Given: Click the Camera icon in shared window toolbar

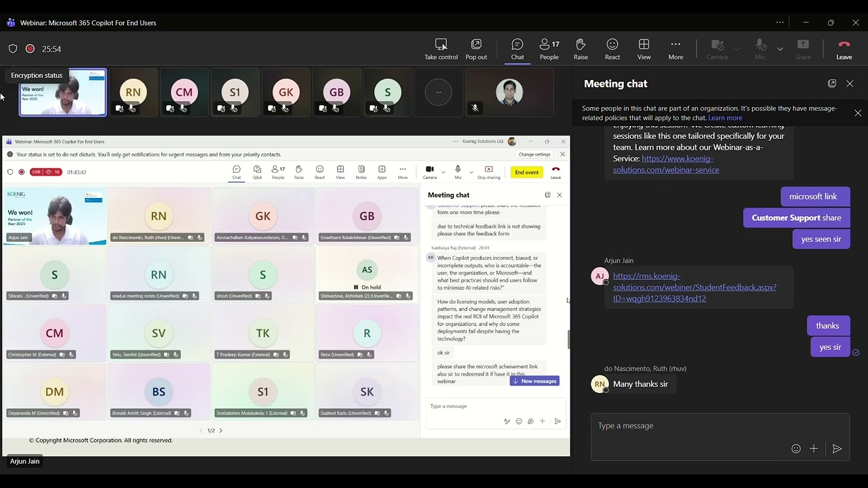Looking at the screenshot, I should pos(429,172).
